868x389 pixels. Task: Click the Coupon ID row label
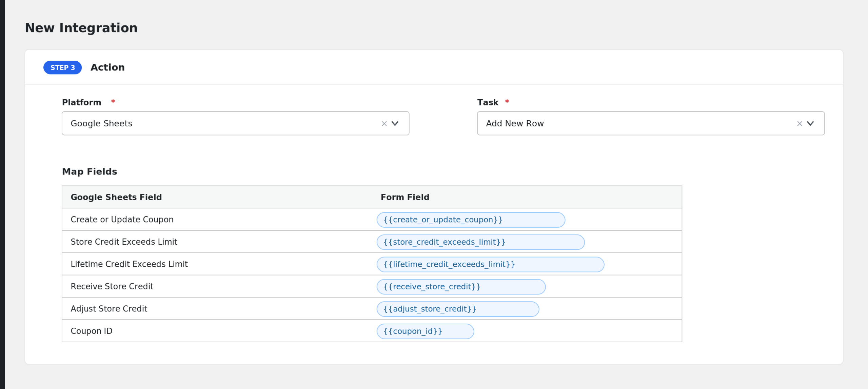(92, 331)
